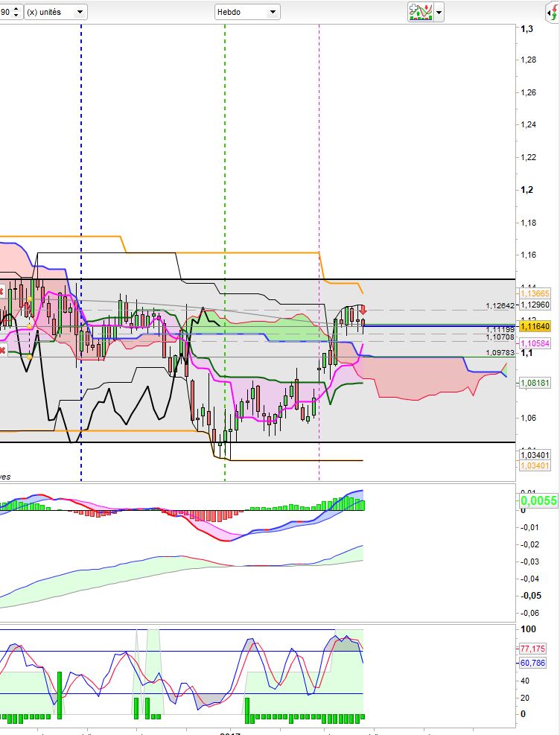
Task: Click the green price label 1,08181
Action: (535, 383)
